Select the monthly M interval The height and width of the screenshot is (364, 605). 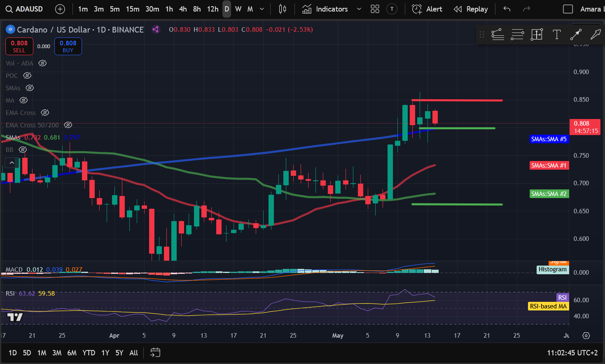click(250, 9)
